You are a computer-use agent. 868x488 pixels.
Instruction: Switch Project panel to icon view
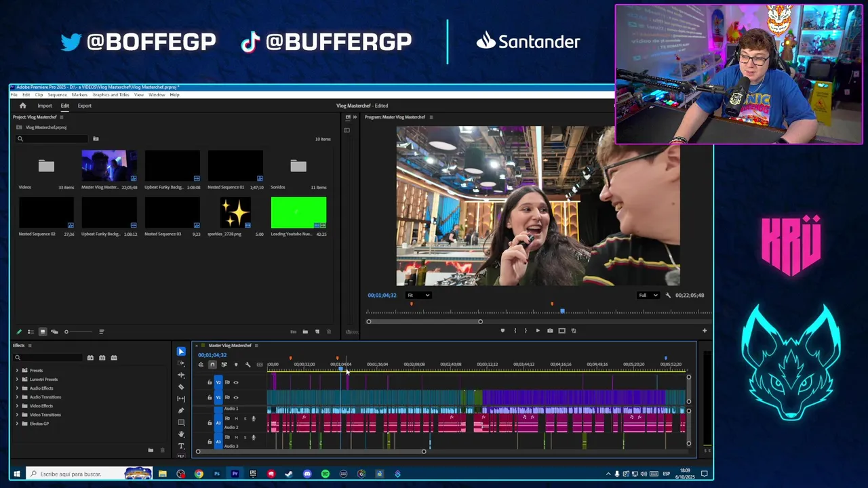(42, 332)
